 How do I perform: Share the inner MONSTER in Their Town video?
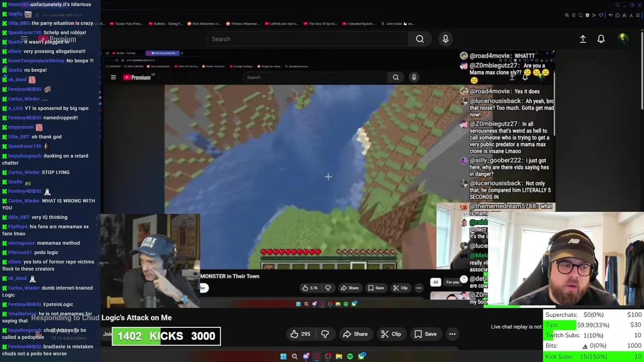pyautogui.click(x=350, y=288)
